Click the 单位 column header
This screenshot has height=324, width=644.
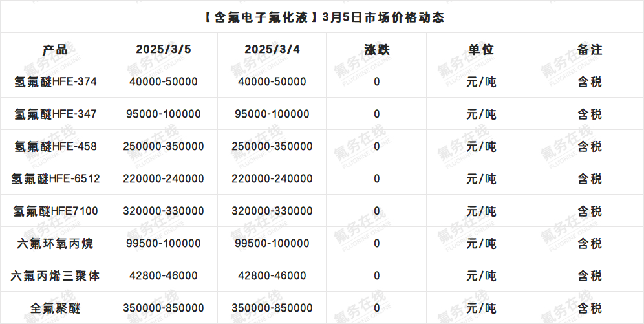tap(481, 50)
